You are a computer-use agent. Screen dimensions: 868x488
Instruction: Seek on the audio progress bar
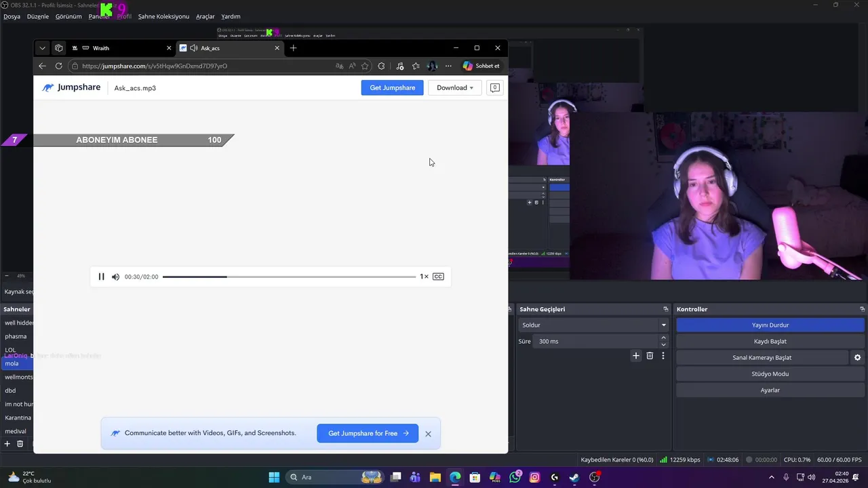(x=289, y=277)
